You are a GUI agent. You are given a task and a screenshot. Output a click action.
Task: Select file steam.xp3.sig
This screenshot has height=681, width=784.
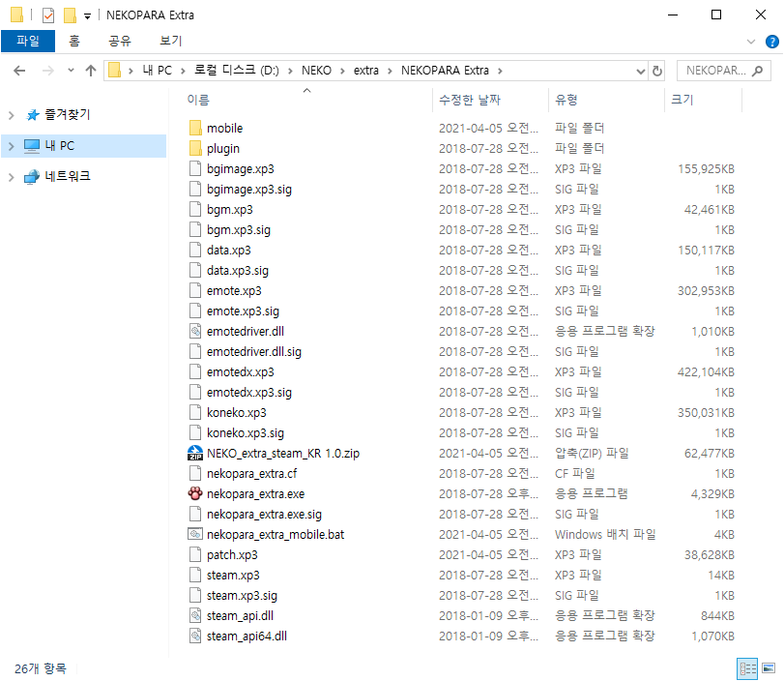pyautogui.click(x=242, y=596)
